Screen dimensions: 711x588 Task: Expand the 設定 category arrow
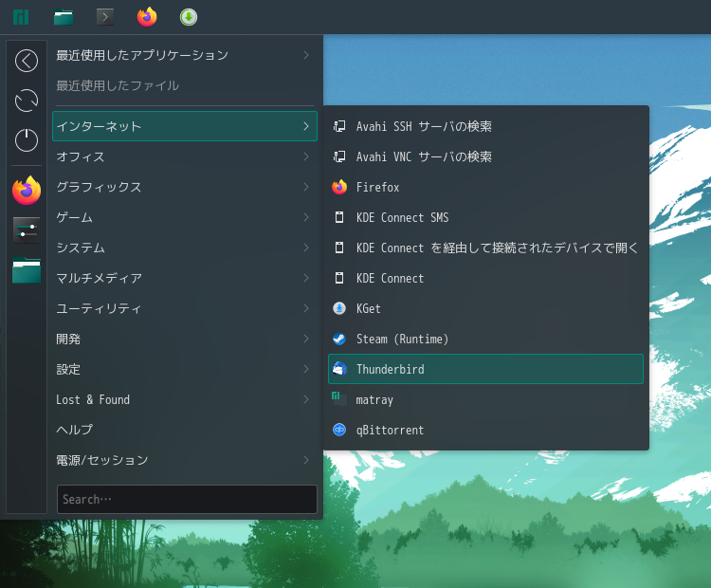pyautogui.click(x=306, y=369)
